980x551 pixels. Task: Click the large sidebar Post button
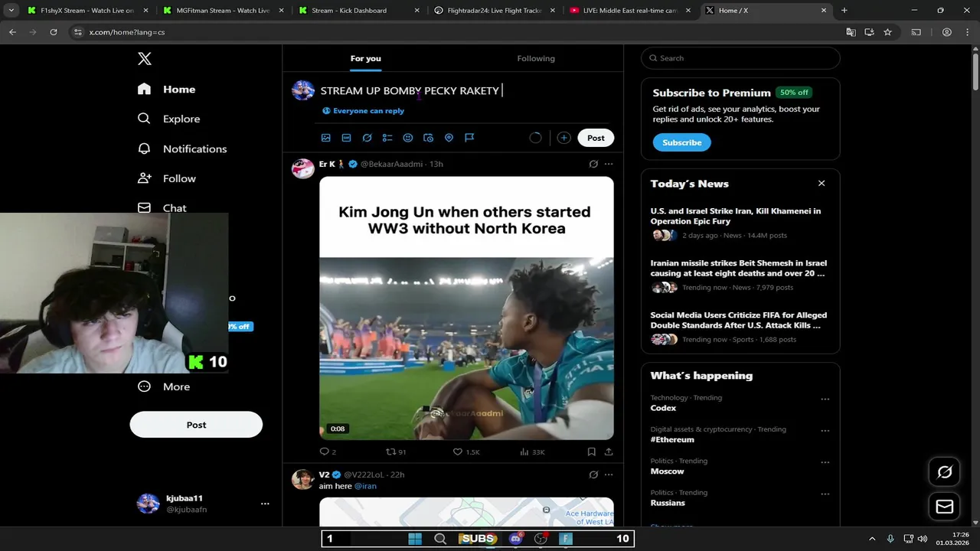pyautogui.click(x=196, y=425)
